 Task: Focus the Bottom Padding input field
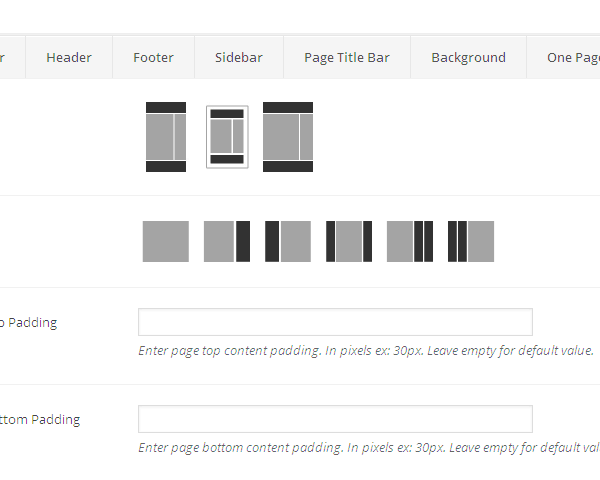click(x=335, y=419)
